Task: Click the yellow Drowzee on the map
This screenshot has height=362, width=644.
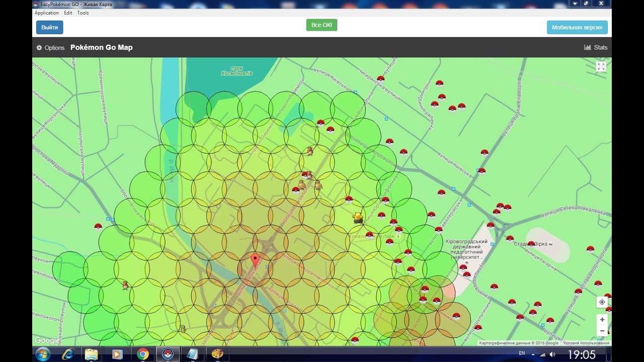Action: click(358, 217)
